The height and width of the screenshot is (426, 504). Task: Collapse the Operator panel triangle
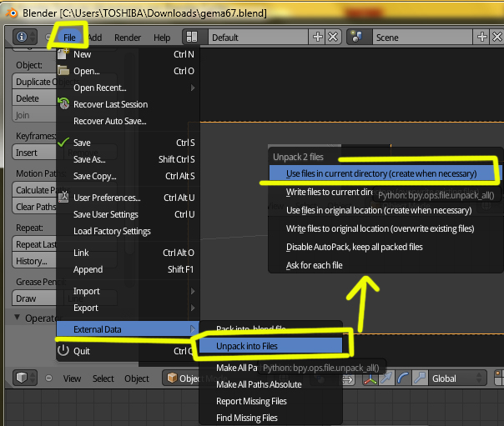(17, 317)
